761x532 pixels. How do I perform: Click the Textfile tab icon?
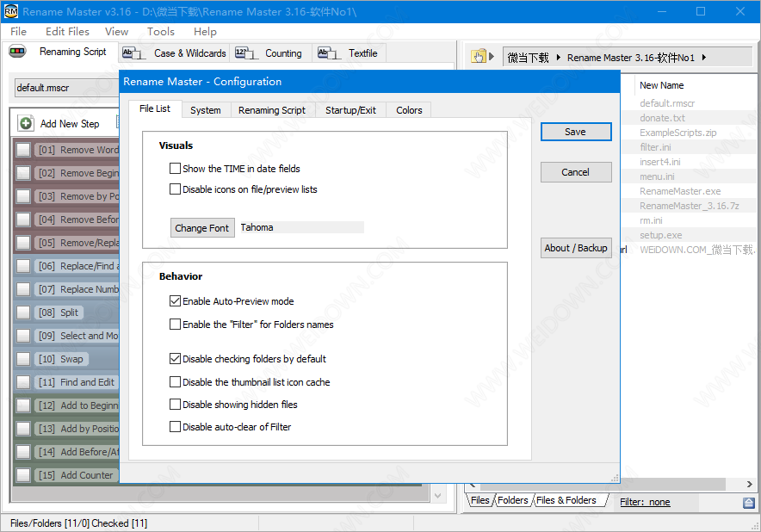pos(329,53)
